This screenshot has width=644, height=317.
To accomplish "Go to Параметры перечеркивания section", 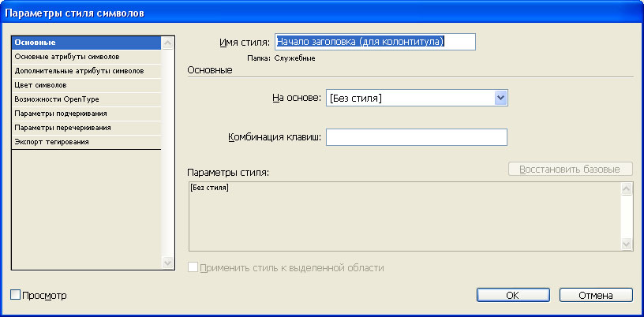I will pyautogui.click(x=87, y=128).
